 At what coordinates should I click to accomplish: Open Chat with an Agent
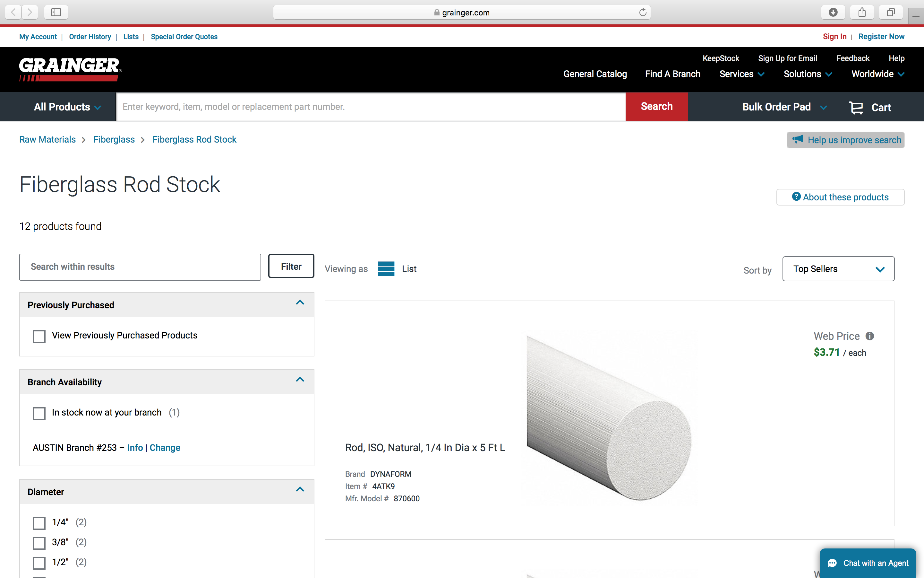(x=868, y=563)
